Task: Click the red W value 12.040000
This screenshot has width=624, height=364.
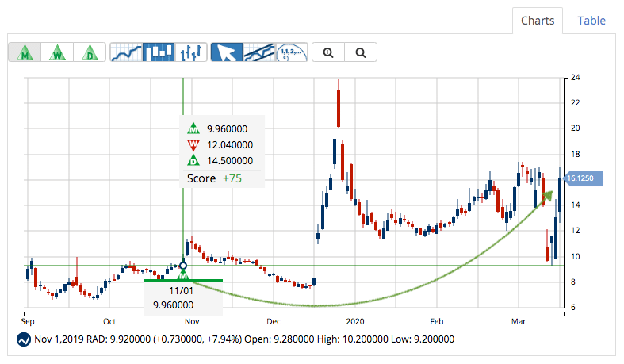Action: [x=230, y=145]
